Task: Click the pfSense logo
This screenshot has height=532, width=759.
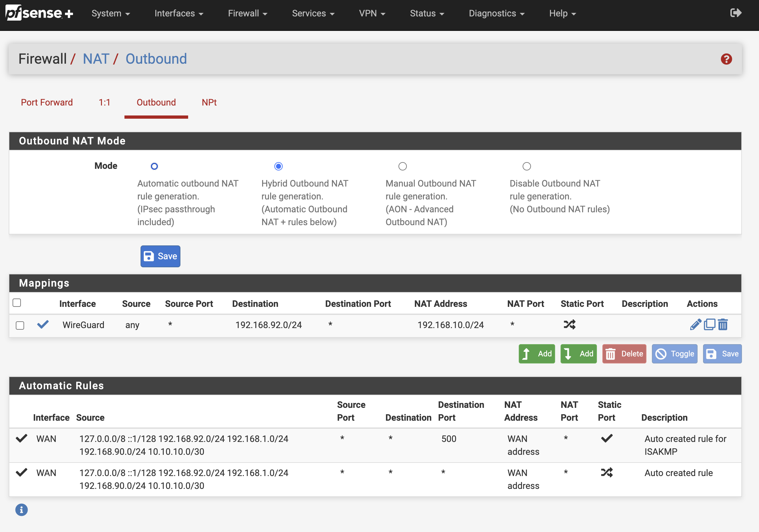Action: 39,13
